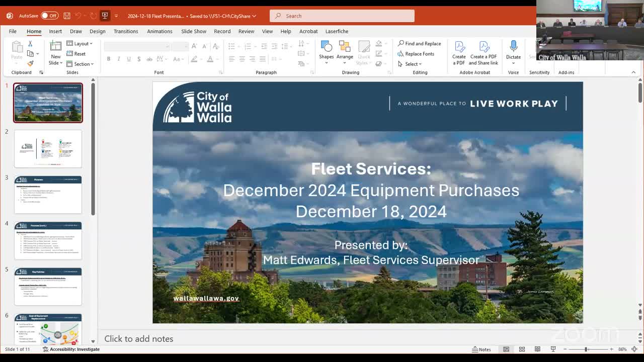
Task: Click the Save icon in title bar
Action: pos(67,16)
